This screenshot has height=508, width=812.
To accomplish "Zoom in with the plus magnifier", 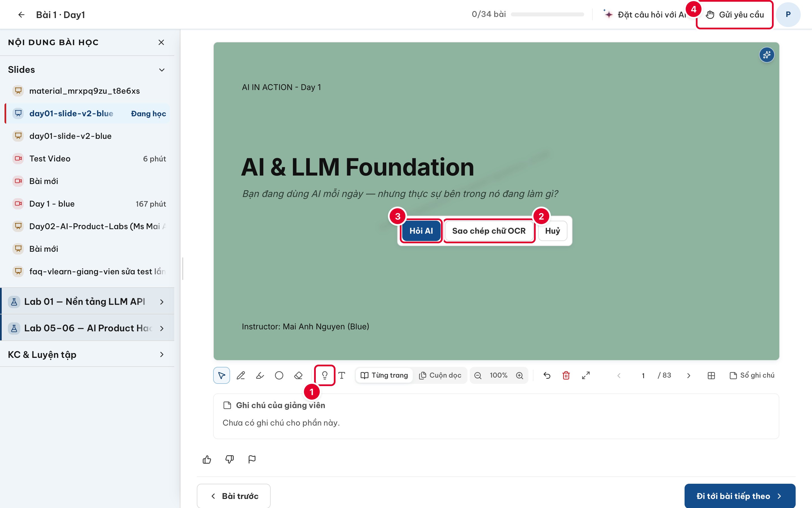I will (519, 375).
